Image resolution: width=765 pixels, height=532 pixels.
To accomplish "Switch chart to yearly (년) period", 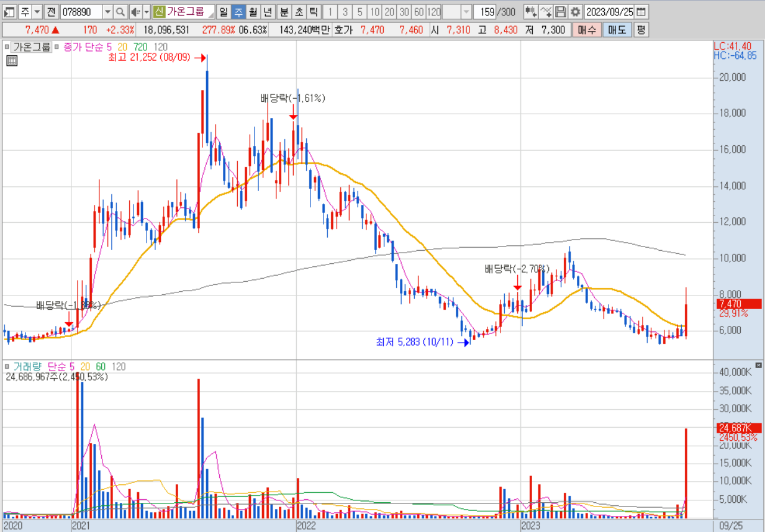I will click(x=268, y=12).
